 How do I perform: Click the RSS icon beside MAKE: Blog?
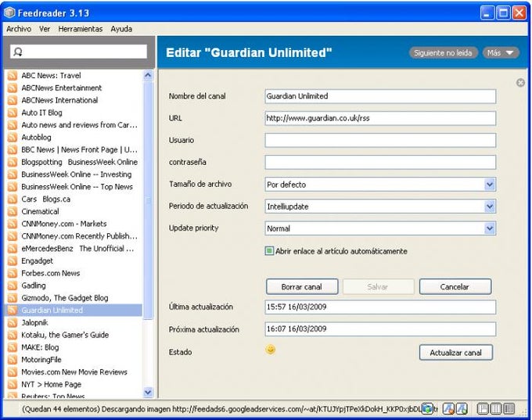click(13, 347)
